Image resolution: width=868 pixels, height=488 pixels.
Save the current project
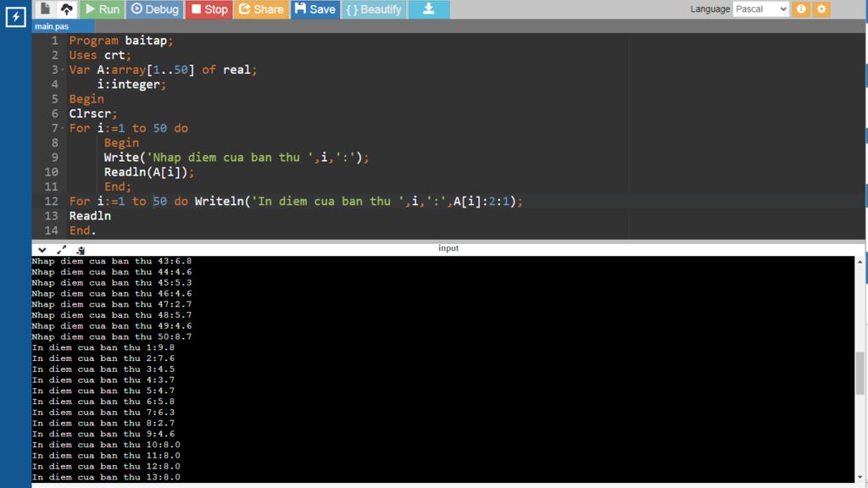point(315,8)
